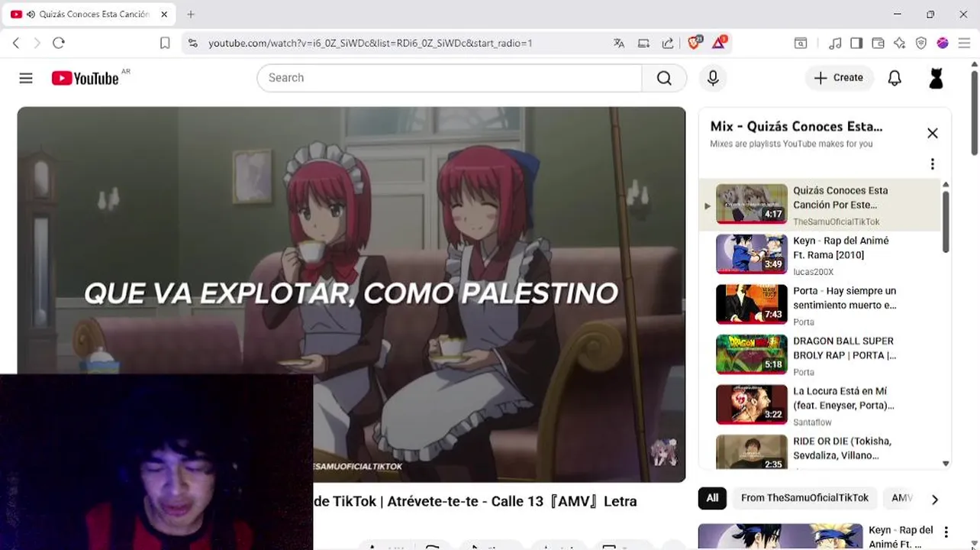Open a new browser tab
Screen dimensions: 980x550
point(191,15)
